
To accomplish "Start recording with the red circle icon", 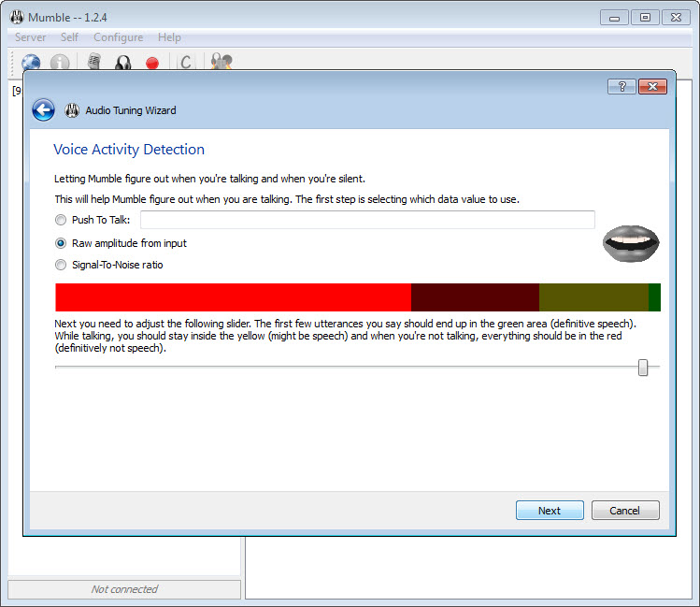I will click(152, 63).
